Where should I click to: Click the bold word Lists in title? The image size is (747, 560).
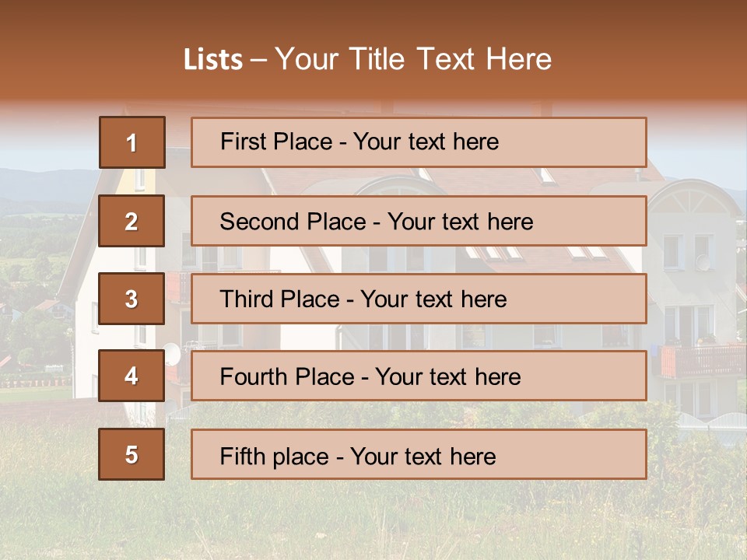pyautogui.click(x=212, y=59)
